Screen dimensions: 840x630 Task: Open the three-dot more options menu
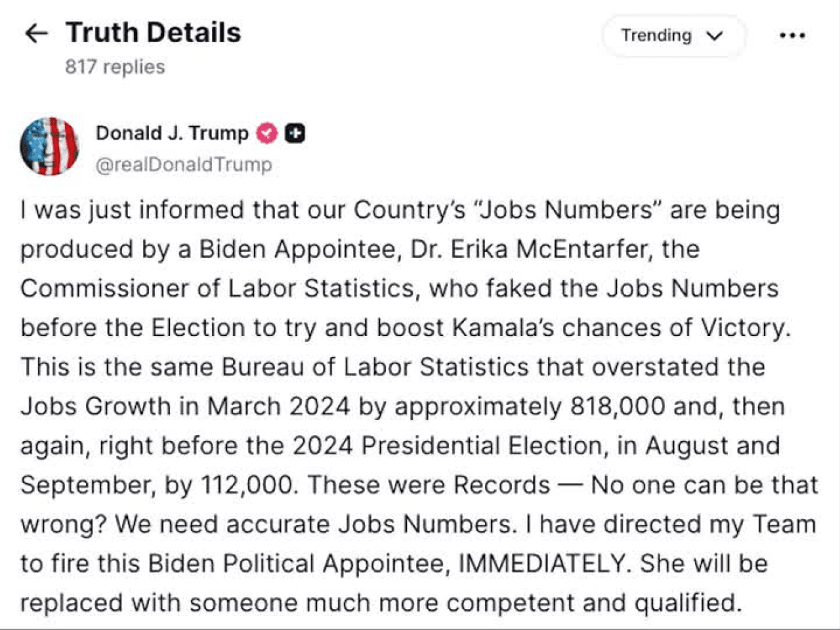(x=792, y=35)
